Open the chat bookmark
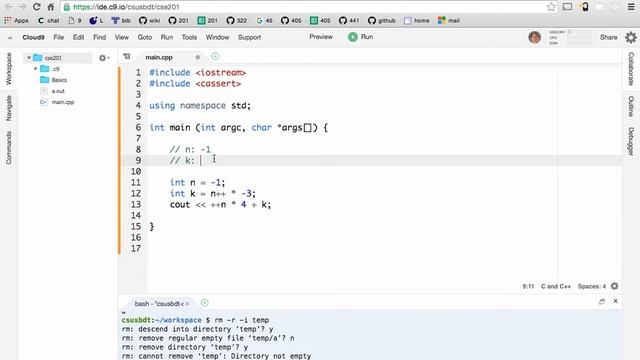The height and width of the screenshot is (360, 640). click(49, 20)
